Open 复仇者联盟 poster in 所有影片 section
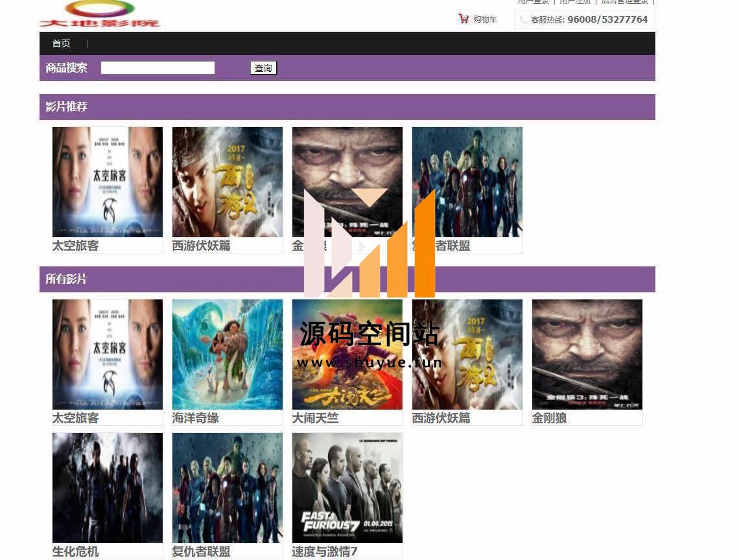Image resolution: width=739 pixels, height=560 pixels. (228, 488)
